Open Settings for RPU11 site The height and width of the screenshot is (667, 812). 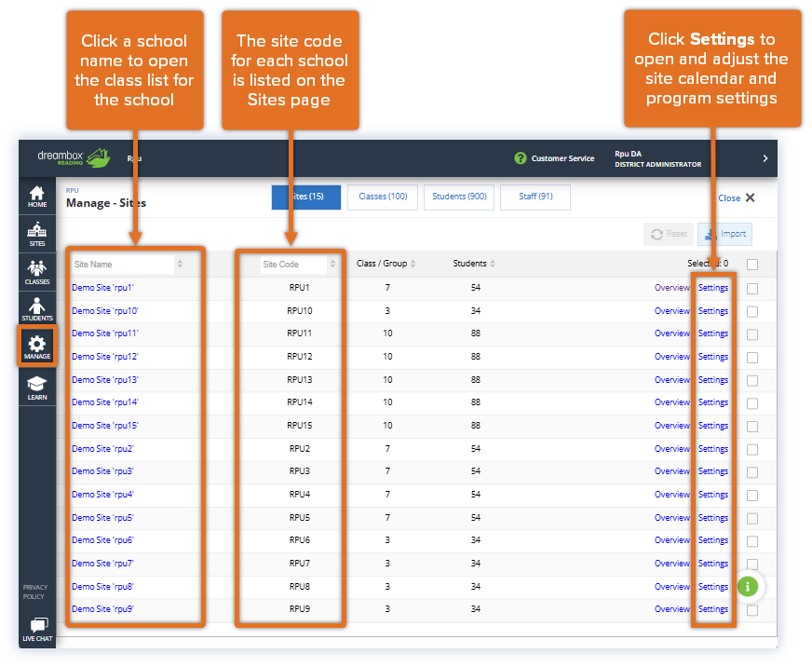click(713, 333)
